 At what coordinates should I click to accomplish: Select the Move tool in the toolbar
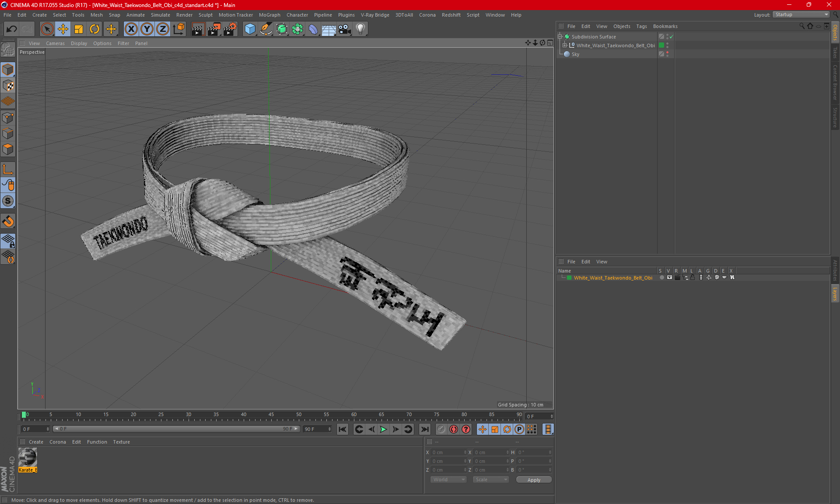pos(63,29)
